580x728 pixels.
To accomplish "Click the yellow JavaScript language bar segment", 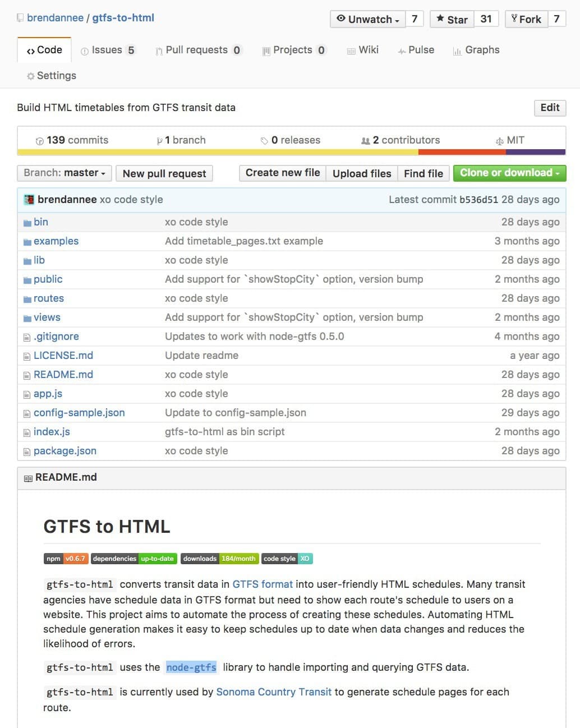I will coord(218,152).
